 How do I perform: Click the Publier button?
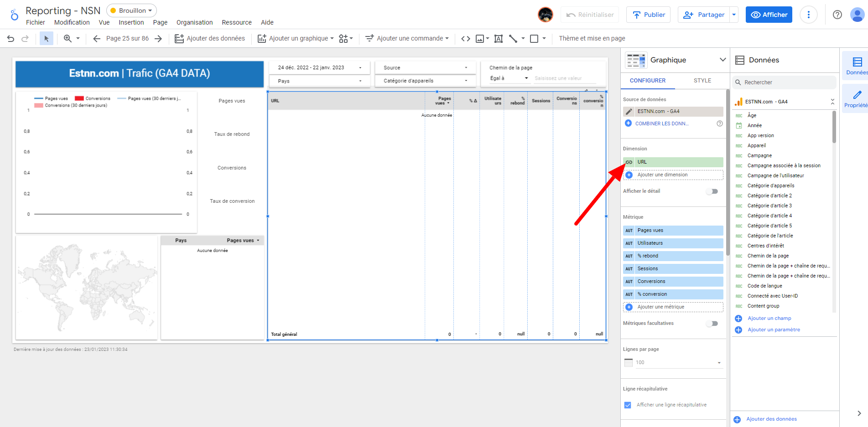pos(648,15)
